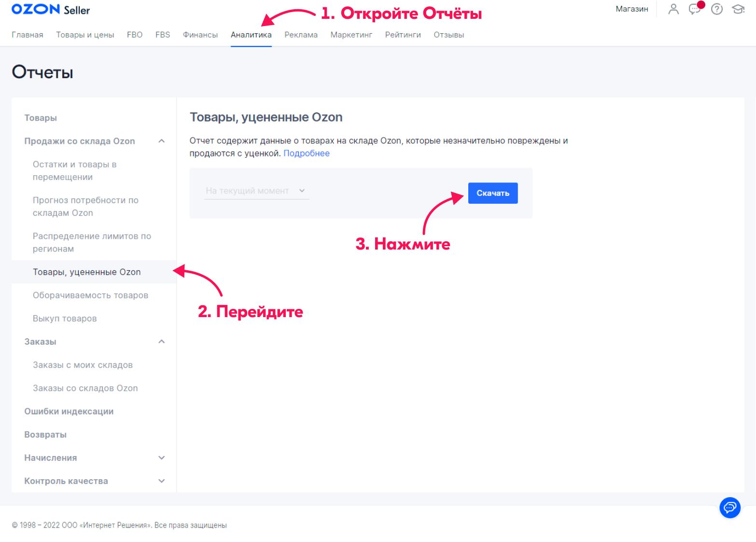Open Выкуп товаров in sidebar
The height and width of the screenshot is (542, 756).
tap(65, 319)
